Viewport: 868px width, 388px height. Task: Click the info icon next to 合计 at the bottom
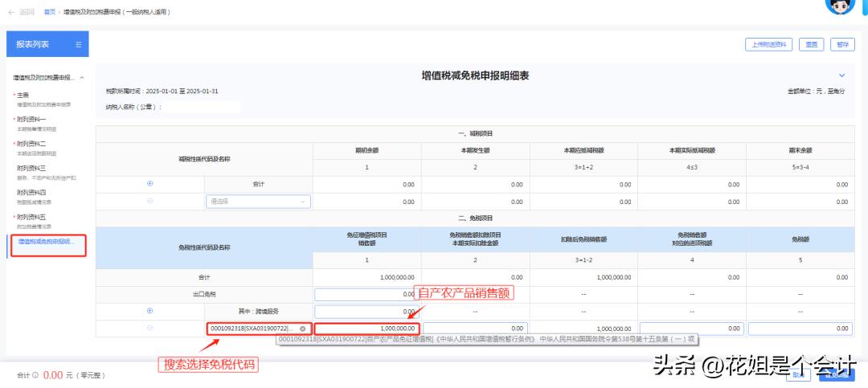coord(36,374)
